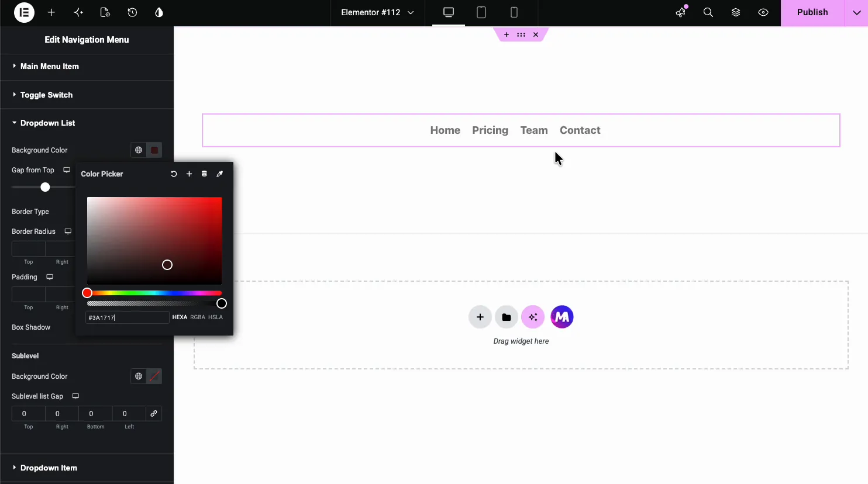This screenshot has width=868, height=484.
Task: Click the purple M logo button
Action: (562, 317)
